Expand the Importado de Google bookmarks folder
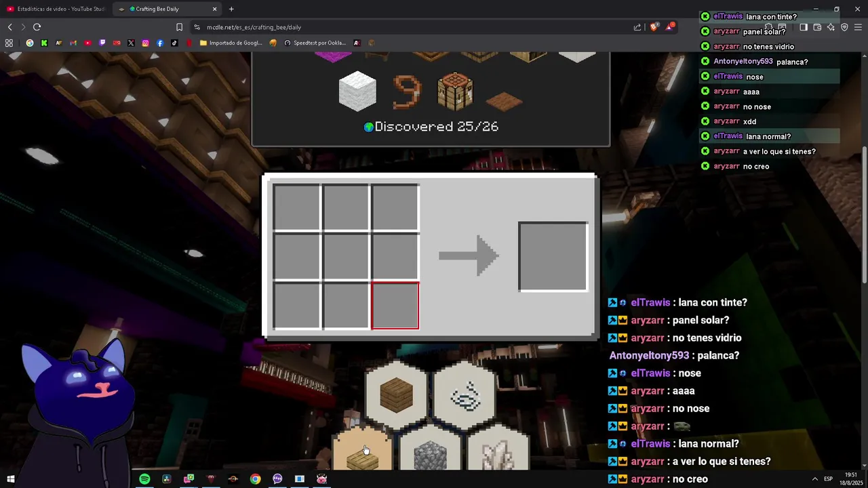This screenshot has height=488, width=868. coord(231,43)
